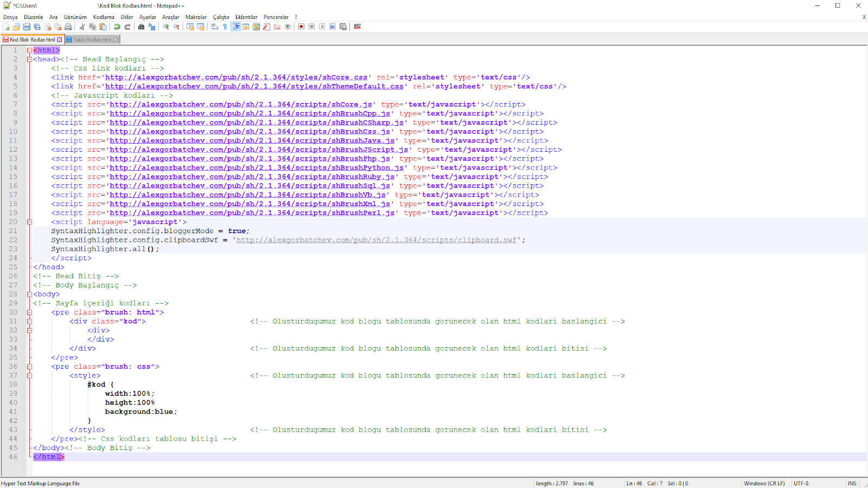868x488 pixels.
Task: Click Windows (CR LF) in status bar
Action: [764, 483]
